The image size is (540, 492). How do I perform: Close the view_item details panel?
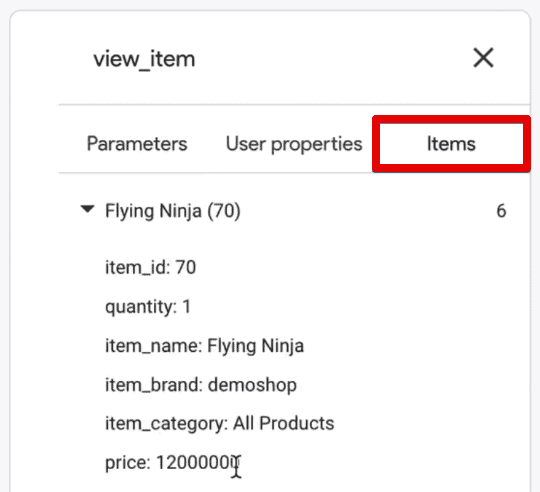coord(484,58)
